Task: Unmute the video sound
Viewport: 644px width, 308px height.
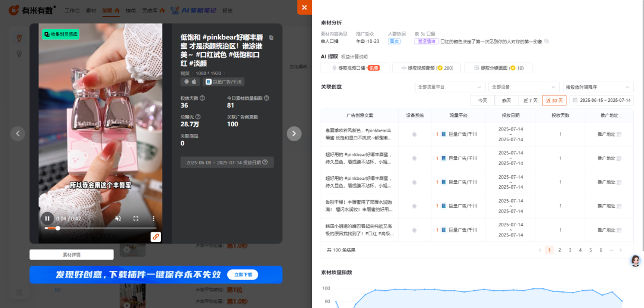Action: (x=118, y=219)
